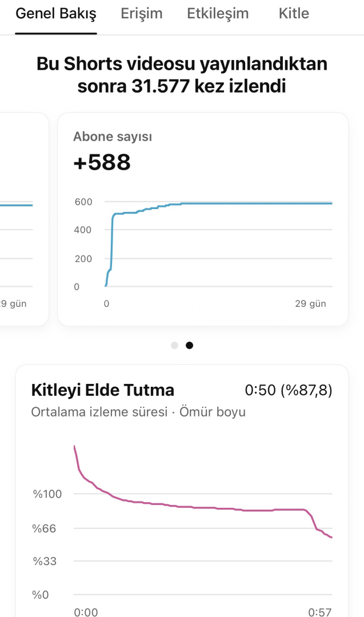Tap the %100 gridline label
Screen dimensions: 364x617
[x=49, y=494]
